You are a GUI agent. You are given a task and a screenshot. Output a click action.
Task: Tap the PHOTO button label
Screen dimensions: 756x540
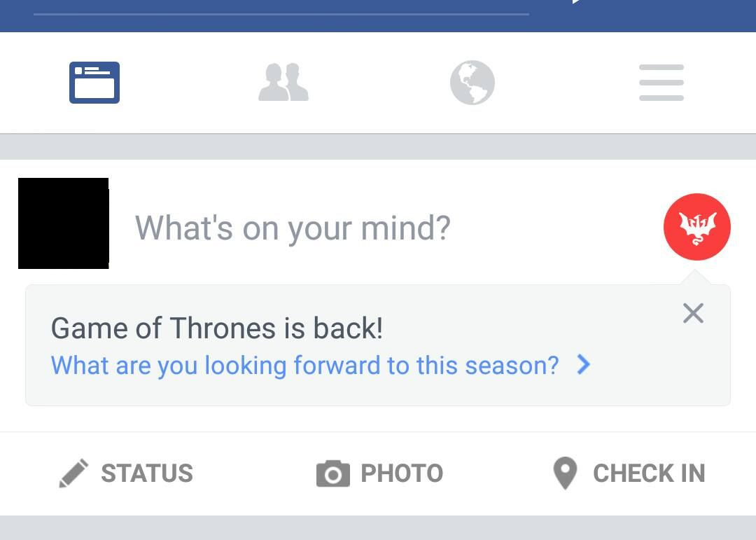(x=402, y=473)
